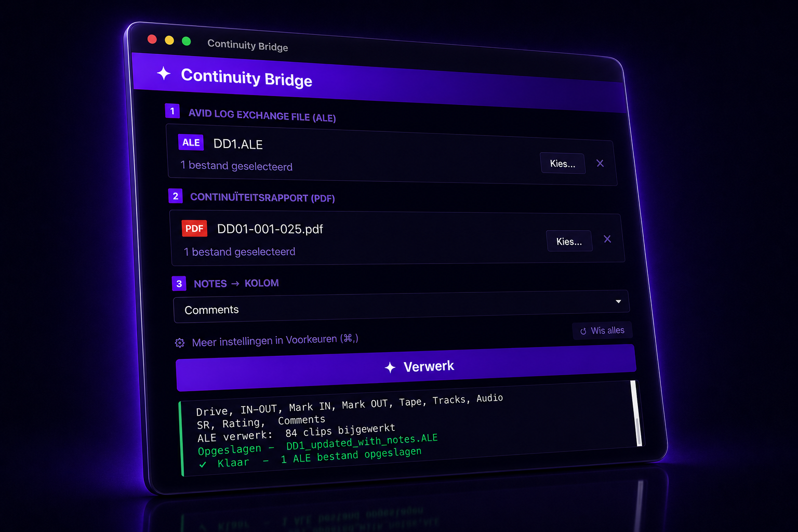Click the sparkle icon on Verwerk button

390,368
